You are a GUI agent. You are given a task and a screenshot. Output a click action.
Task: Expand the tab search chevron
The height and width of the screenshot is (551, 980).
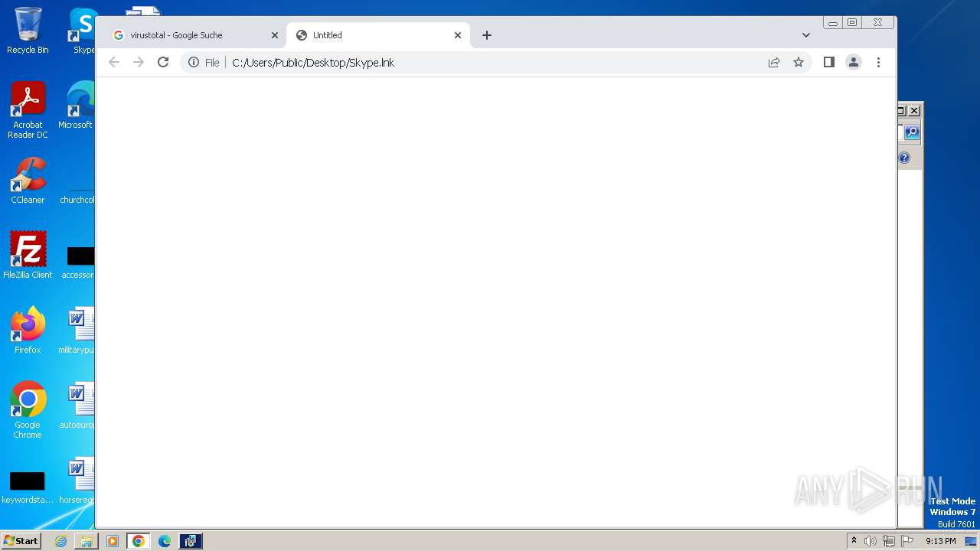click(x=806, y=35)
